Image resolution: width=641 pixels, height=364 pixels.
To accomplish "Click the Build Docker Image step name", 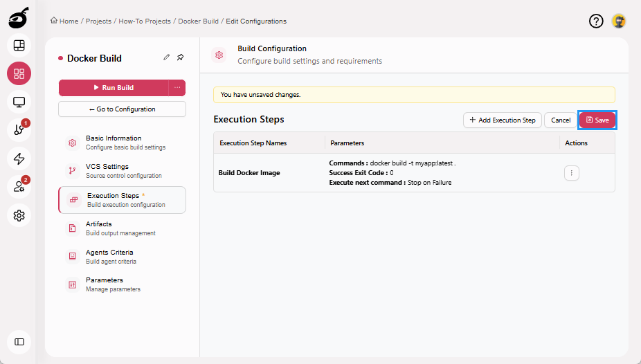I will 249,173.
